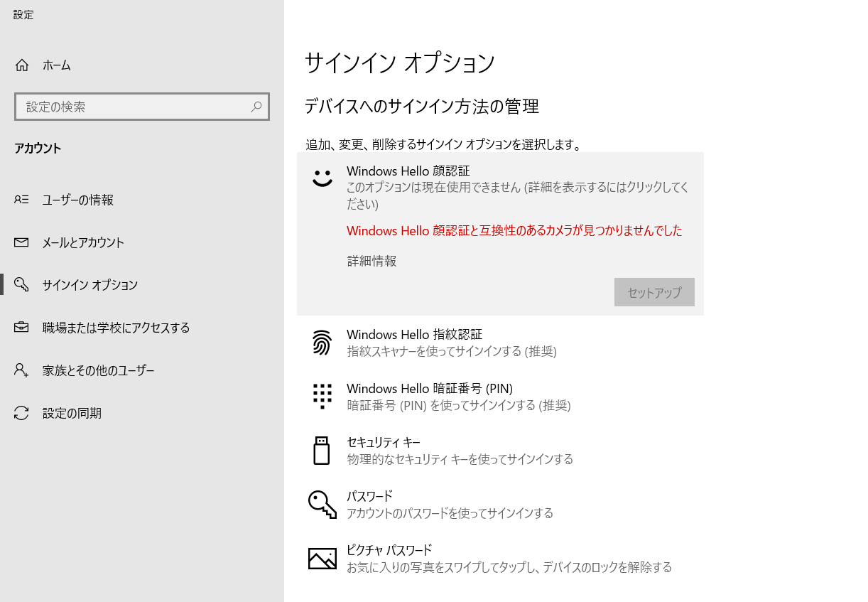
Task: Click the password key icon
Action: (322, 504)
